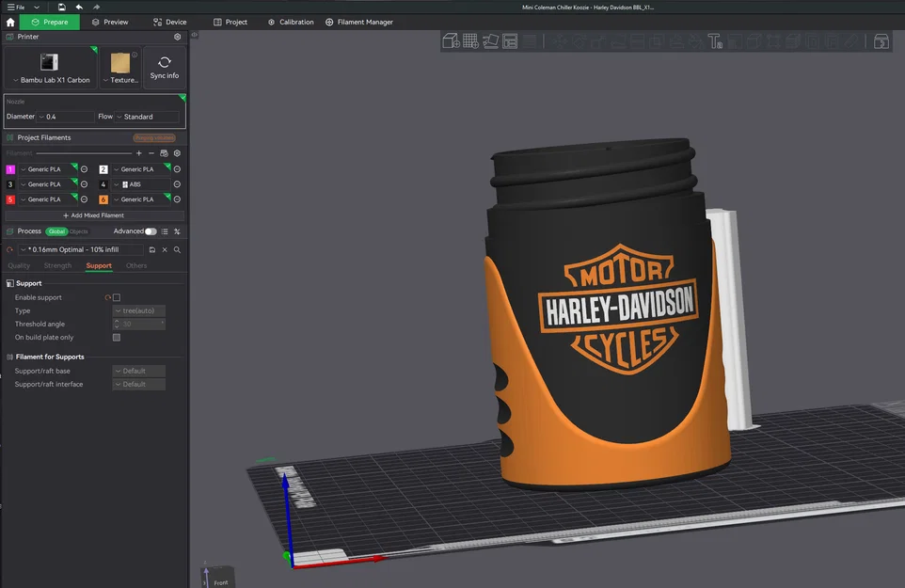This screenshot has width=905, height=588.
Task: Remove filament 4 ABS with its minus circle
Action: tap(177, 184)
